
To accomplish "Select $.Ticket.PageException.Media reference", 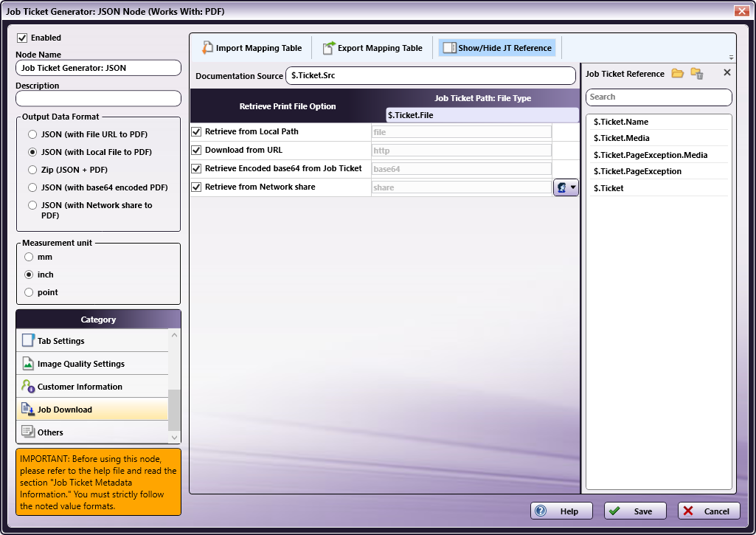I will tap(659, 155).
